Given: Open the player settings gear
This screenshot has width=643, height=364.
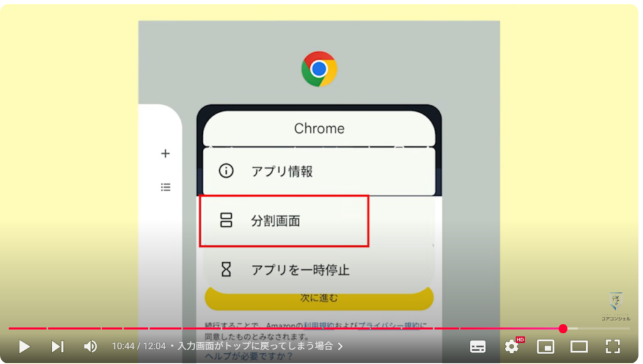Looking at the screenshot, I should click(x=512, y=347).
